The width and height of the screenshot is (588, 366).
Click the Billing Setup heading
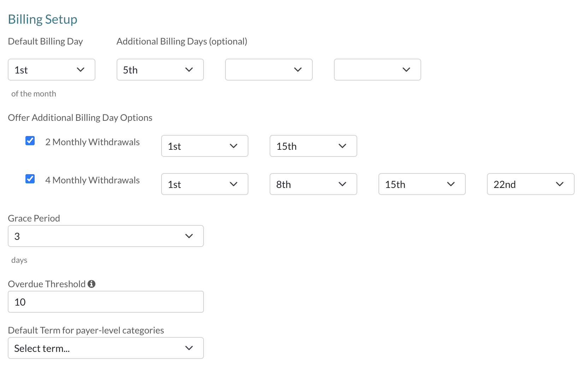(x=43, y=19)
